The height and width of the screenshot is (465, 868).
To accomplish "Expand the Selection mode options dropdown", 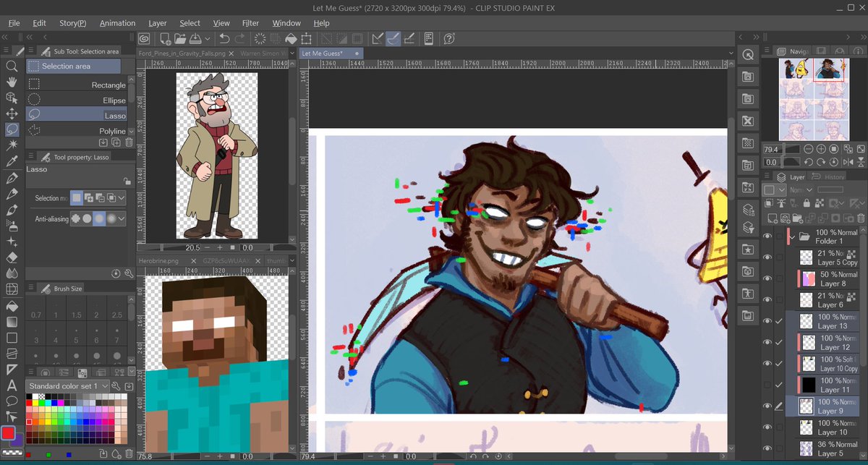I will tap(122, 197).
